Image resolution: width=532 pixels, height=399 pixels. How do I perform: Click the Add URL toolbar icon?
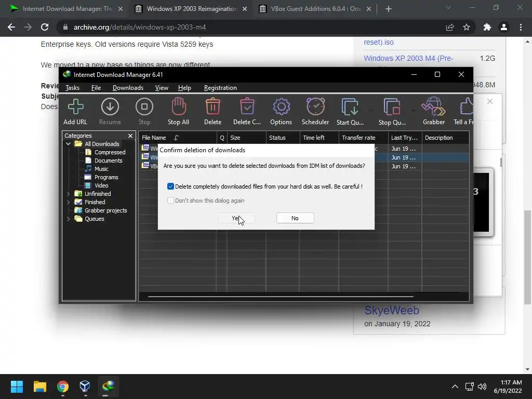[x=75, y=107]
